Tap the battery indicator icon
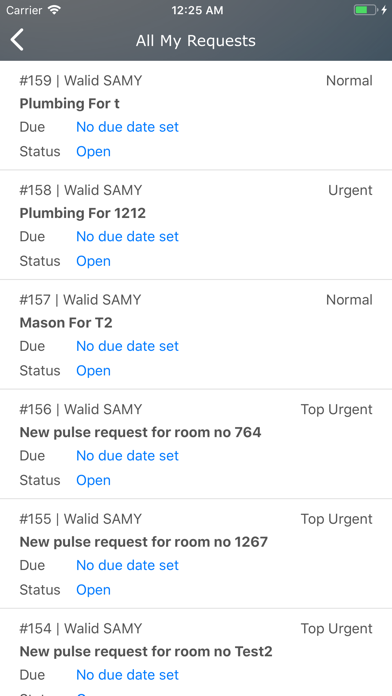 pyautogui.click(x=365, y=10)
